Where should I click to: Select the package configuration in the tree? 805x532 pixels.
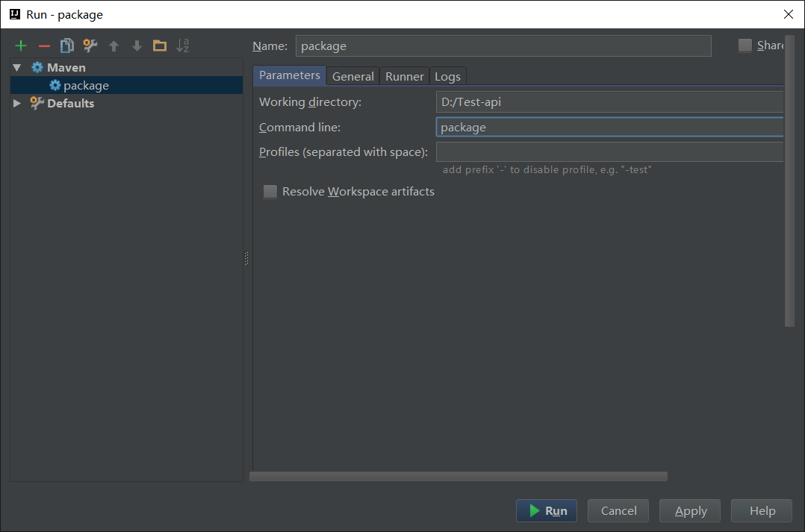tap(126, 85)
